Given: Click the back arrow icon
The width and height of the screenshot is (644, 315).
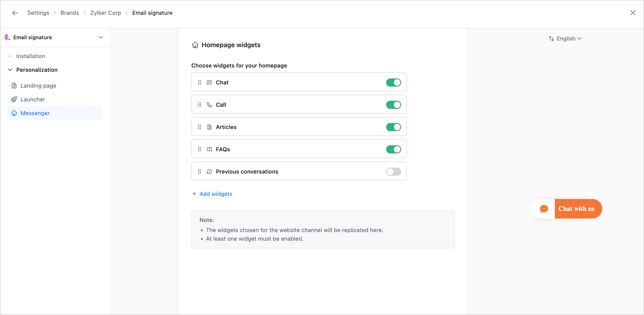Looking at the screenshot, I should [15, 13].
